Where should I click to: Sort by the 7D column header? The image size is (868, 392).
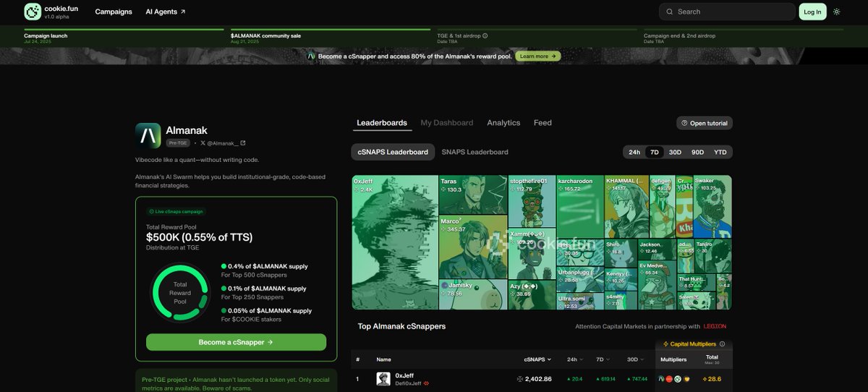click(603, 359)
